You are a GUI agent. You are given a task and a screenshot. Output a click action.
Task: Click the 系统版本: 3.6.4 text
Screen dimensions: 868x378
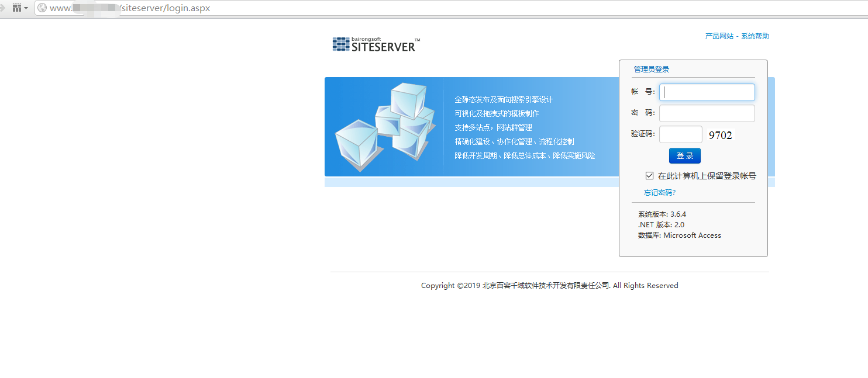click(662, 214)
